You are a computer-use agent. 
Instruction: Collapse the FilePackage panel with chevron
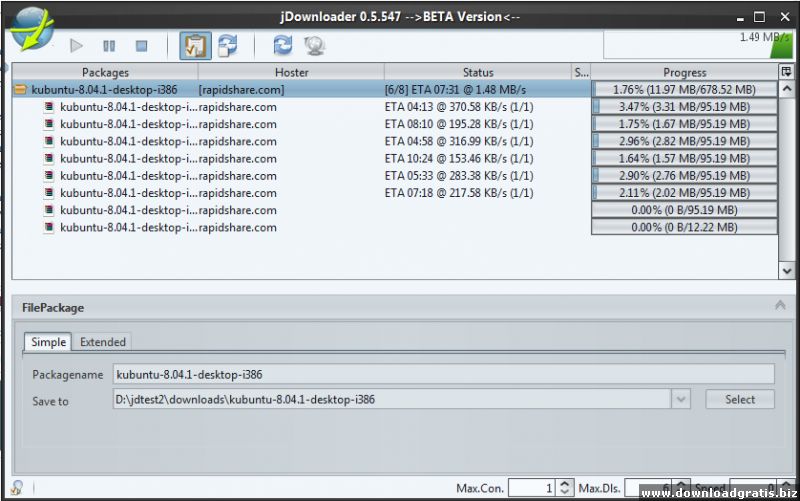click(780, 305)
